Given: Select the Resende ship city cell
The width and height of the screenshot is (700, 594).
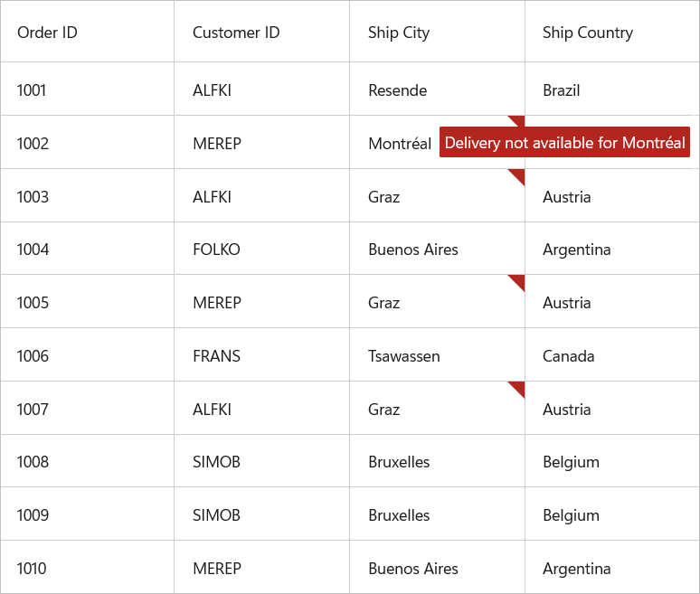Looking at the screenshot, I should click(398, 90).
